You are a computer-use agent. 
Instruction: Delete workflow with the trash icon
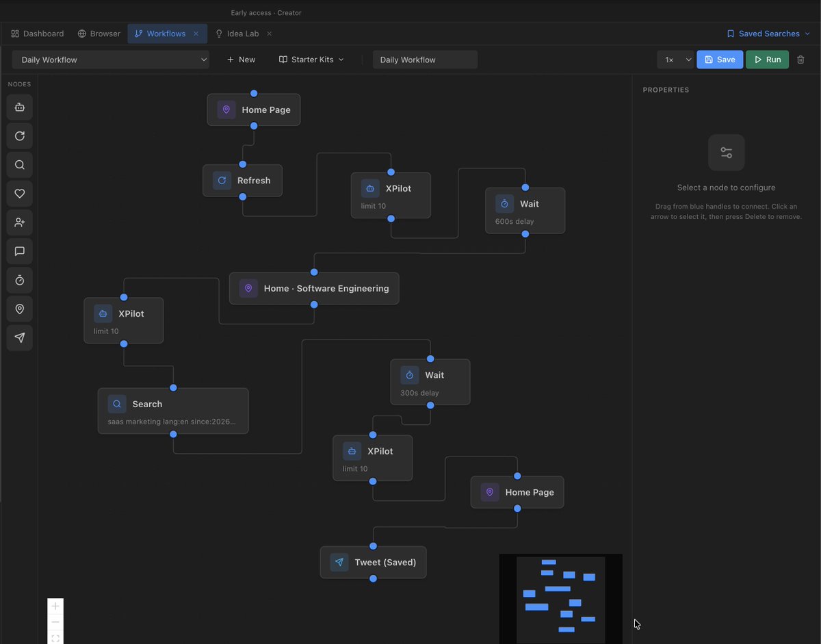800,60
